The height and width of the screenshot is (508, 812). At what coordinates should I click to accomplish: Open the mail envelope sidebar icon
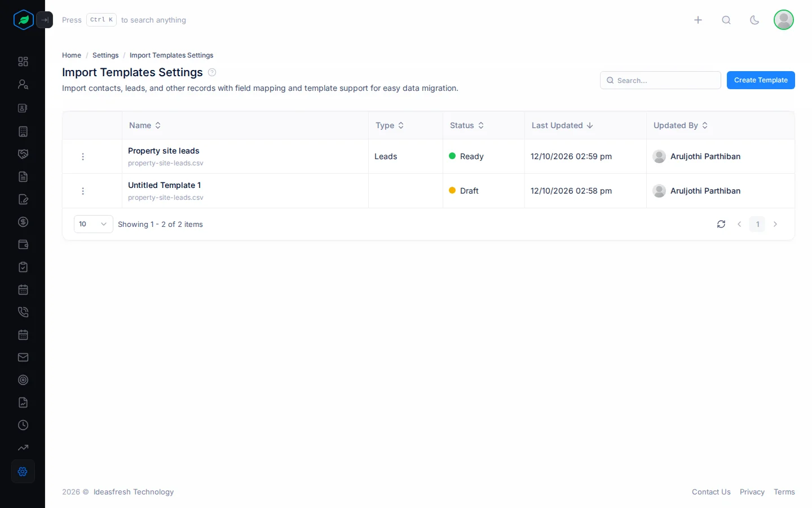tap(23, 357)
